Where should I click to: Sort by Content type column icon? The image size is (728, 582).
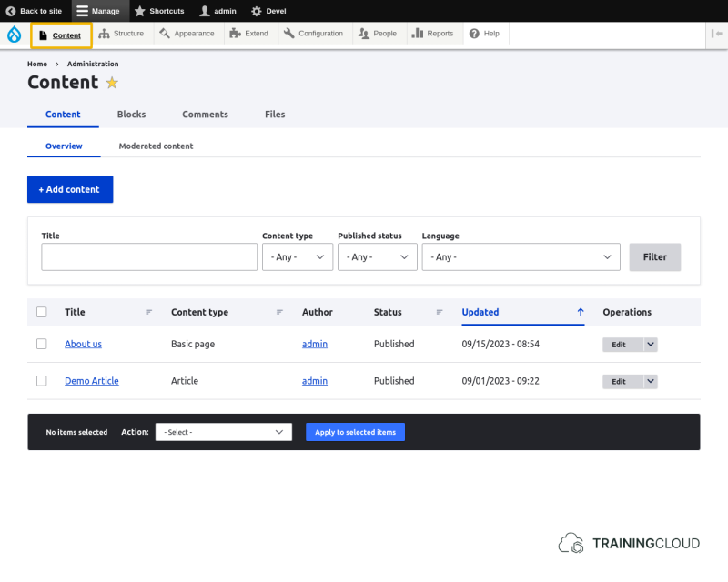(x=279, y=312)
